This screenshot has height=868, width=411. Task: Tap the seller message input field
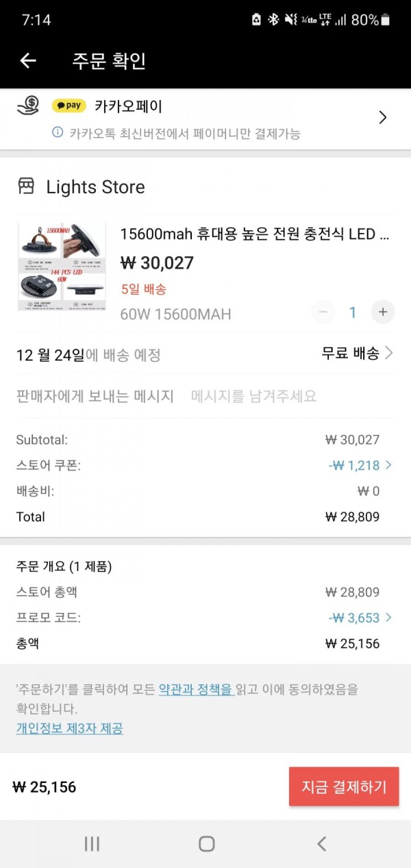253,396
